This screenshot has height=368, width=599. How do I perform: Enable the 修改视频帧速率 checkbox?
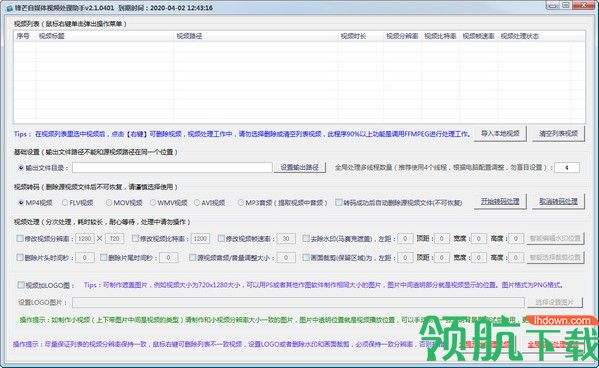221,238
